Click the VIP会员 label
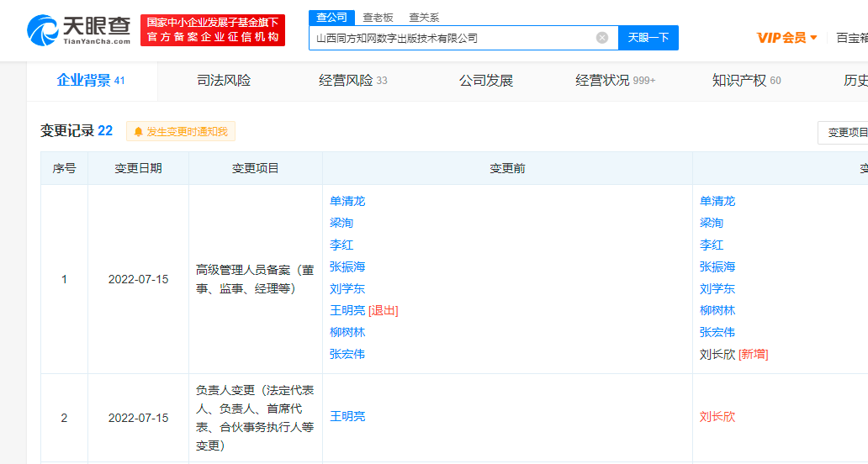868x464 pixels. pyautogui.click(x=781, y=38)
